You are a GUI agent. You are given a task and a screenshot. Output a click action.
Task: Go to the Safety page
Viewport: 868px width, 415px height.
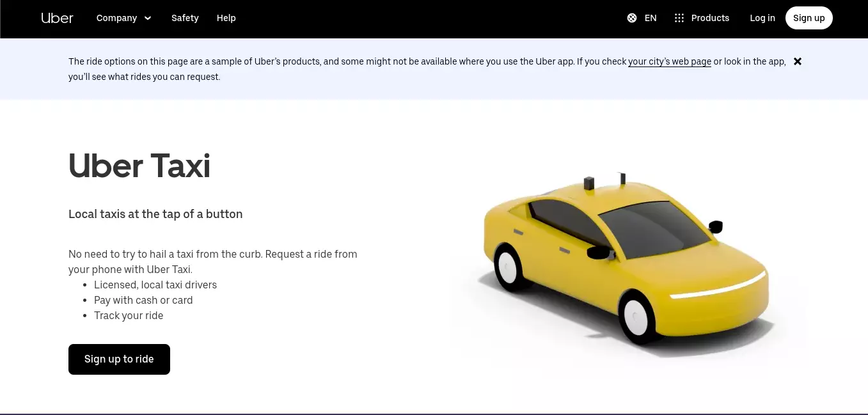click(x=185, y=18)
